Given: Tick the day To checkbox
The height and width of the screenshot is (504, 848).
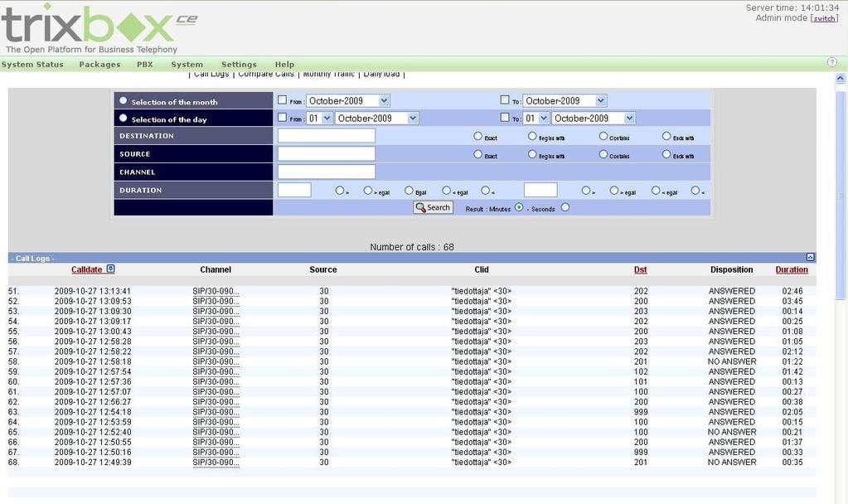Looking at the screenshot, I should coord(505,118).
